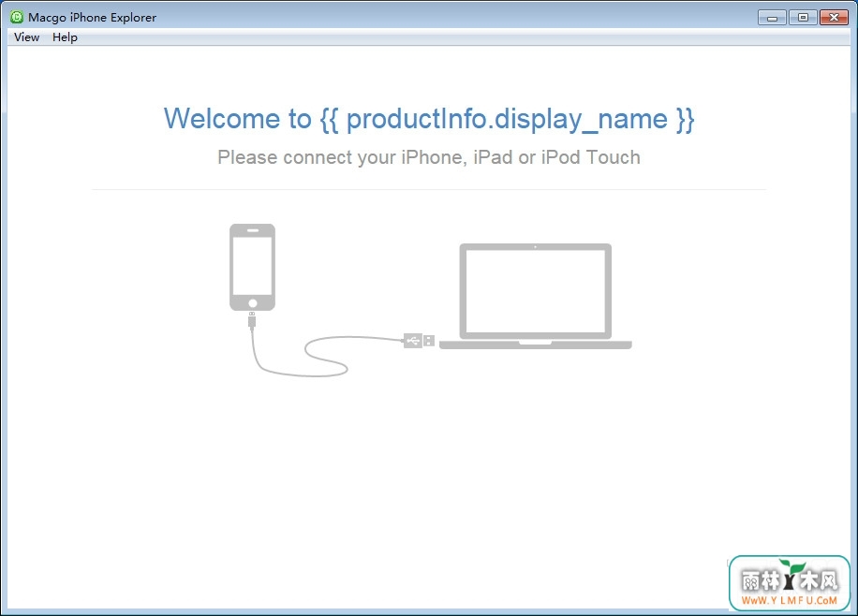858x616 pixels.
Task: Click the "Welcome to {{ productInfo.display_name }}" heading
Action: [x=429, y=119]
